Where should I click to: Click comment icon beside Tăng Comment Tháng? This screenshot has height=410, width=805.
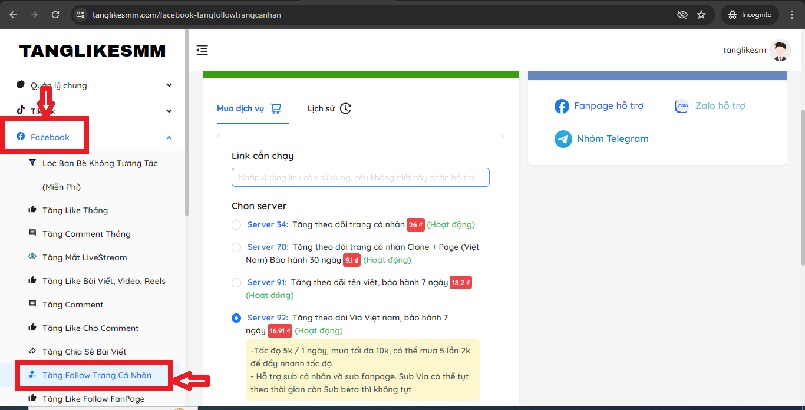(32, 233)
